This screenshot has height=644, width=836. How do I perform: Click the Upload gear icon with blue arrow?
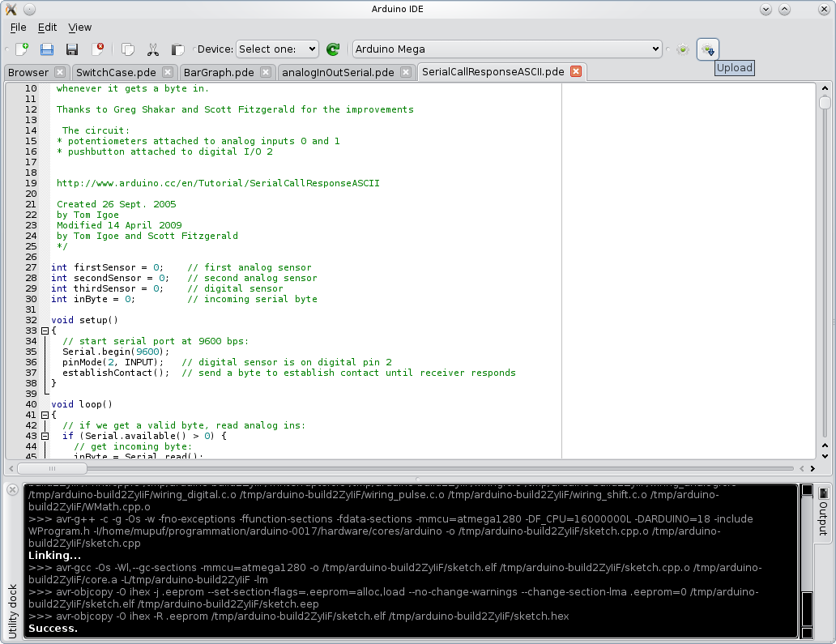(x=708, y=49)
